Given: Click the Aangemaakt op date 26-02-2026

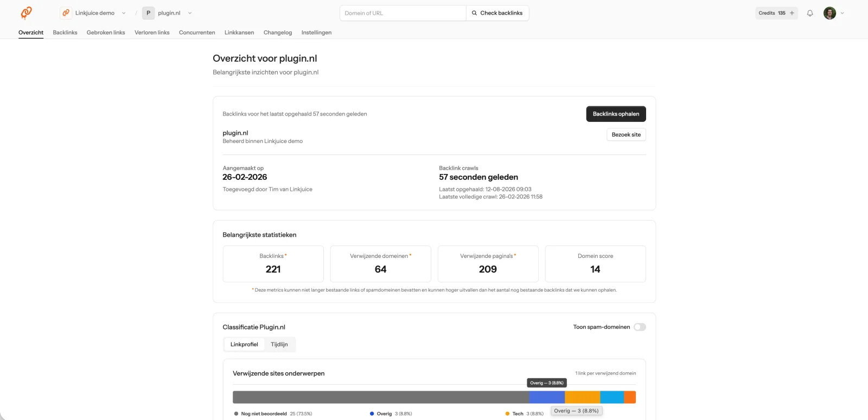Looking at the screenshot, I should (x=245, y=177).
